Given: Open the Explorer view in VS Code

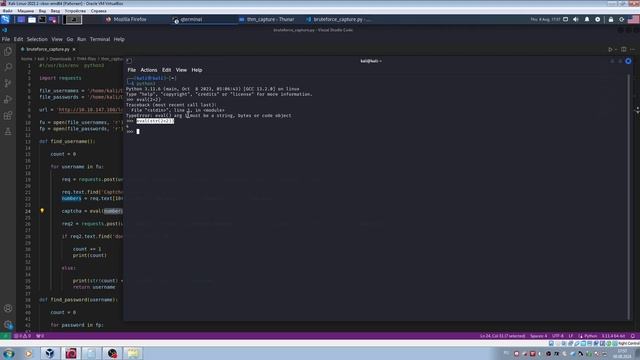Looking at the screenshot, I should pyautogui.click(x=8, y=51).
